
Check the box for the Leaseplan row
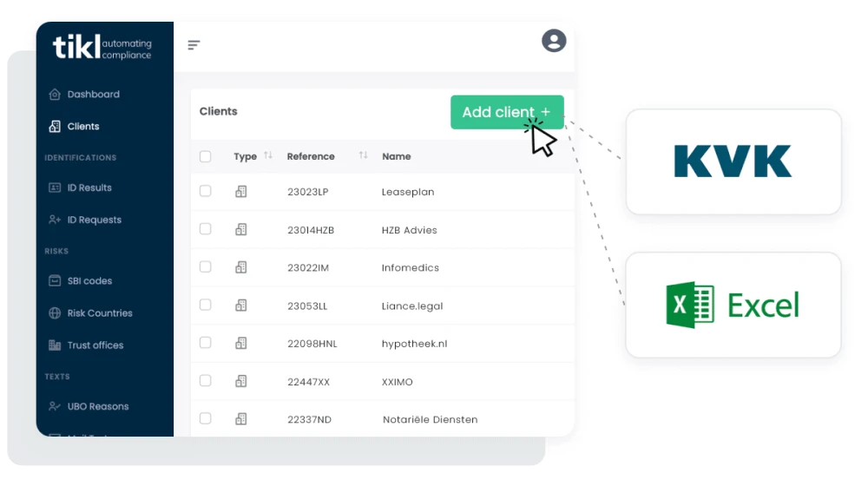point(206,192)
